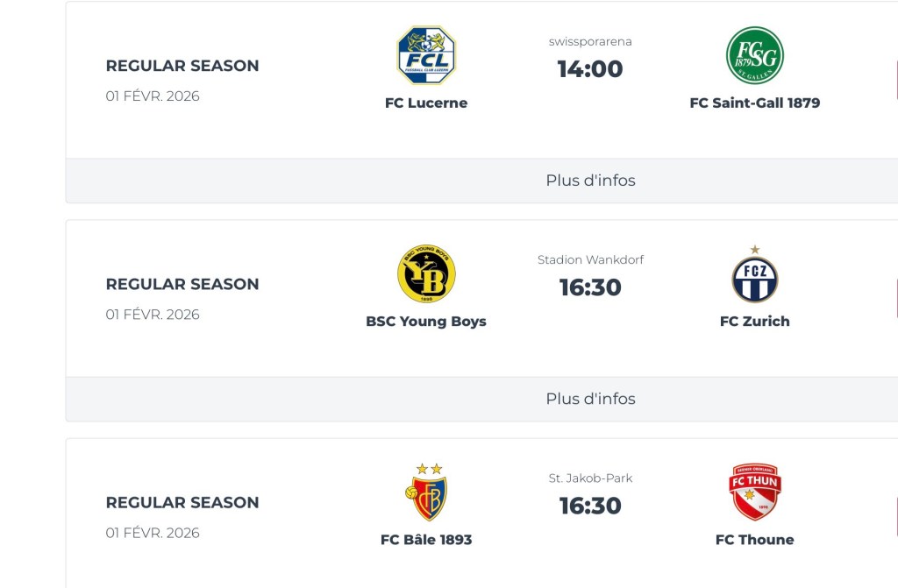The width and height of the screenshot is (898, 588).
Task: Select the BSC Young Boys team name
Action: (x=426, y=322)
